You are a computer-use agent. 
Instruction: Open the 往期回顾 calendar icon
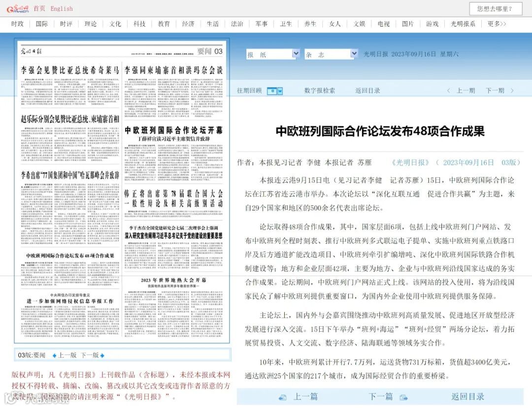272,91
